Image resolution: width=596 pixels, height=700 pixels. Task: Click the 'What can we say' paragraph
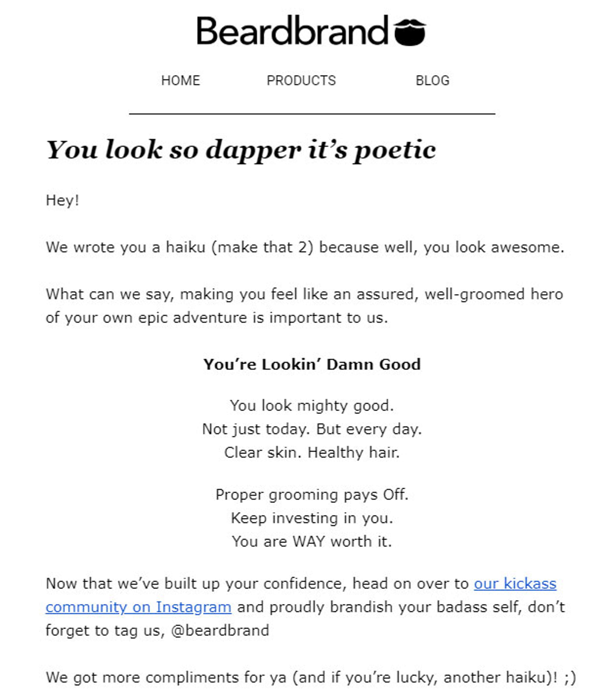click(x=304, y=306)
